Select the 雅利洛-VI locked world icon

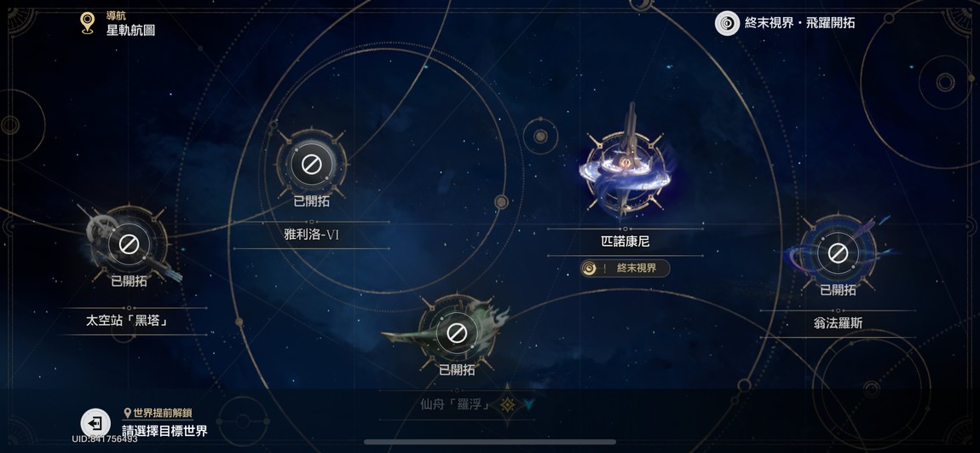point(311,164)
